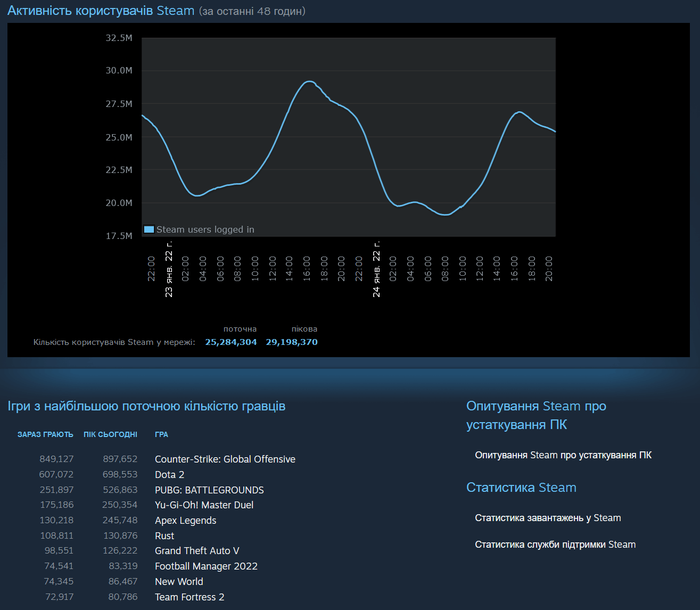Open the Team Fortress 2 entry

pyautogui.click(x=190, y=597)
